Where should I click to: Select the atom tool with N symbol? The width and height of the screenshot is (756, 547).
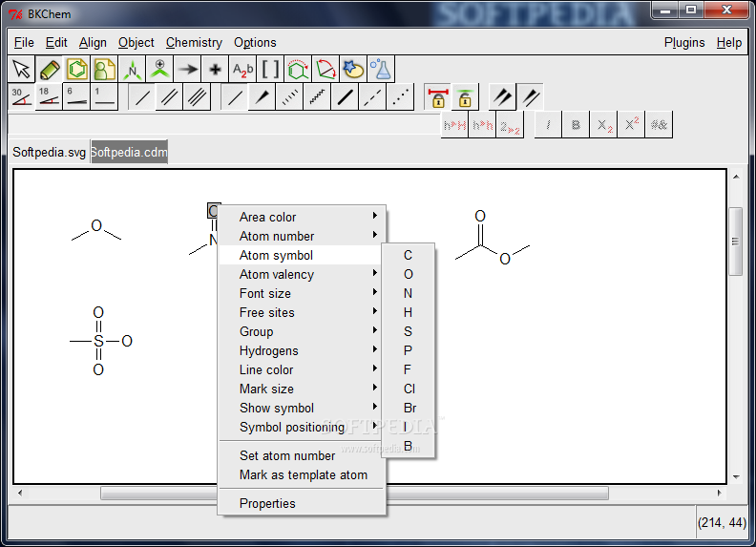(132, 70)
